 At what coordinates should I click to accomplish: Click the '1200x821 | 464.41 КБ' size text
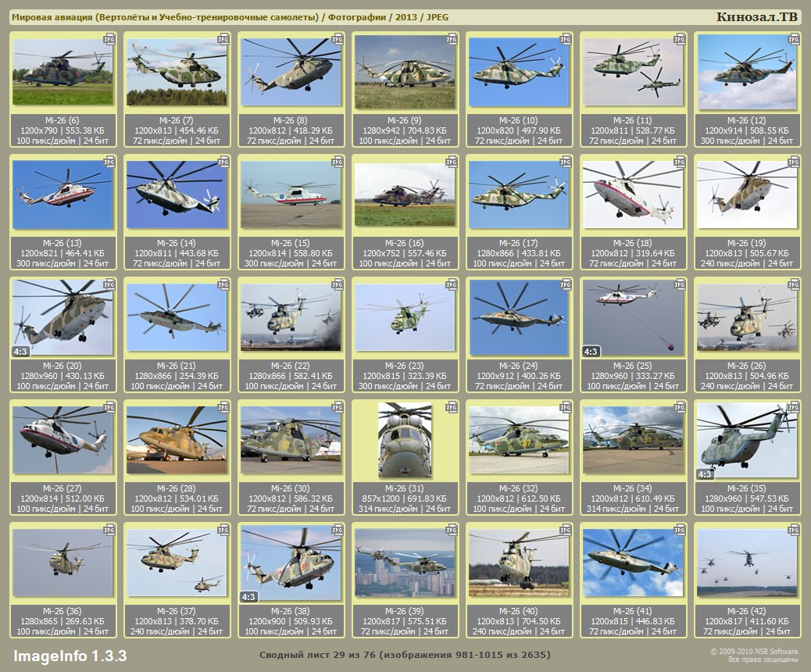62,253
